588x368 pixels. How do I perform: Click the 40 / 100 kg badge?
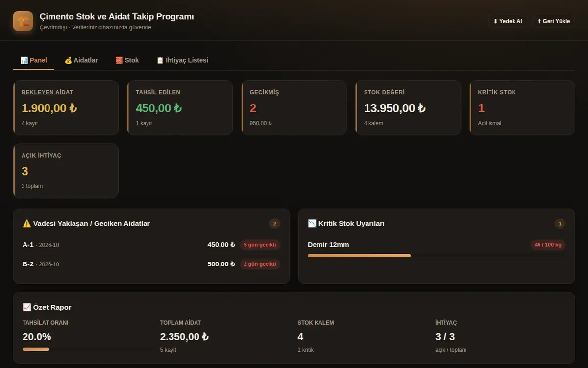pos(548,245)
